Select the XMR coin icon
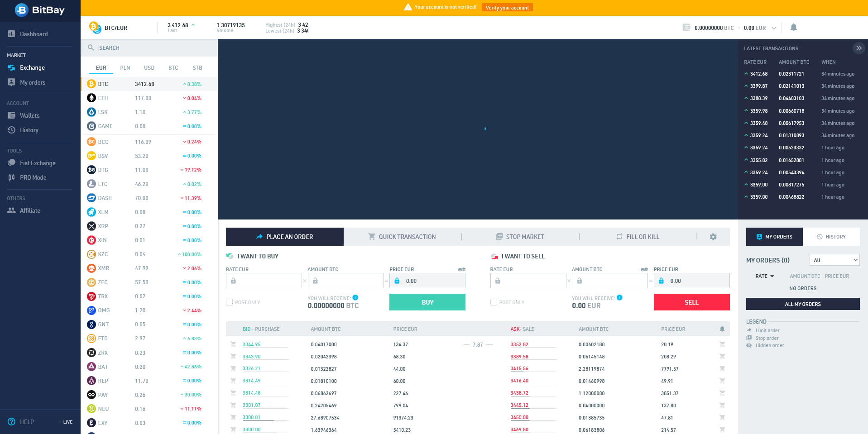Image resolution: width=868 pixels, height=434 pixels. pyautogui.click(x=91, y=268)
